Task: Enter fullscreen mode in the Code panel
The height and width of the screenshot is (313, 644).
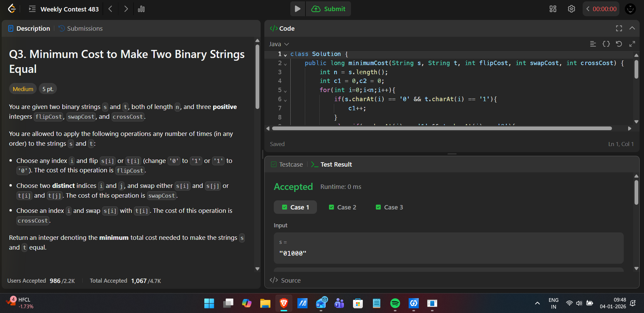Action: click(x=619, y=28)
